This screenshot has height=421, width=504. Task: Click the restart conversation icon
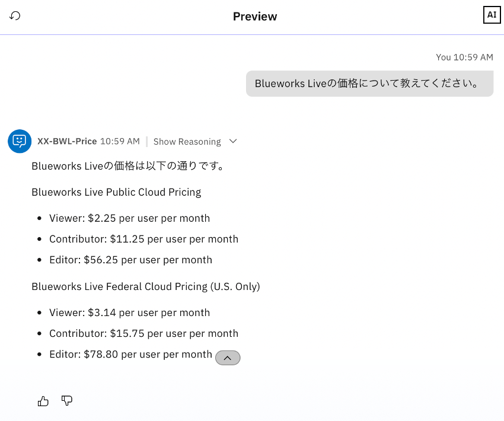click(x=15, y=16)
